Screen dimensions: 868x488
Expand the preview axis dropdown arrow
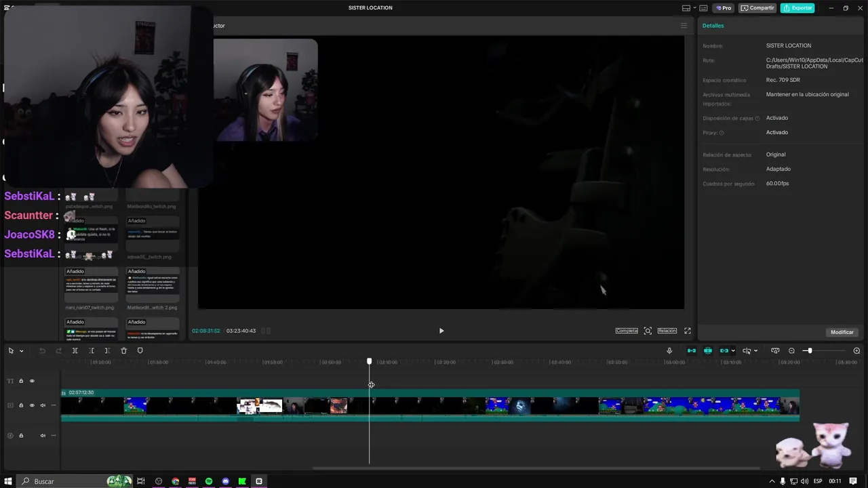click(755, 351)
